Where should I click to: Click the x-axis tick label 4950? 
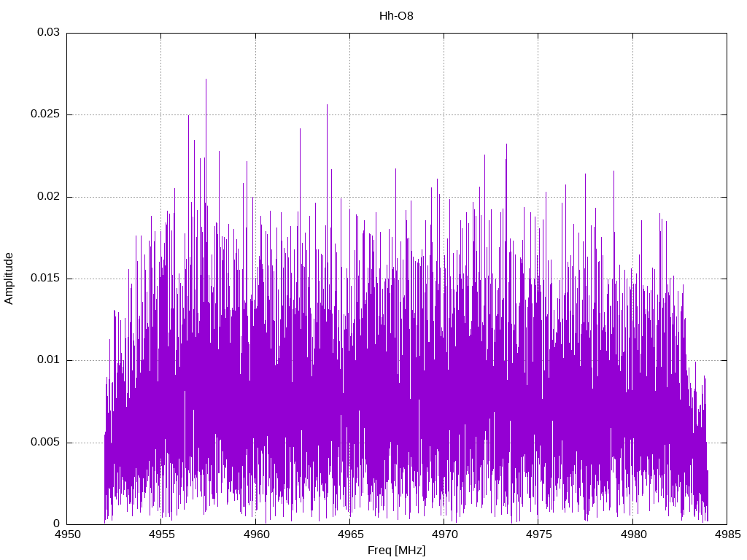pos(67,534)
